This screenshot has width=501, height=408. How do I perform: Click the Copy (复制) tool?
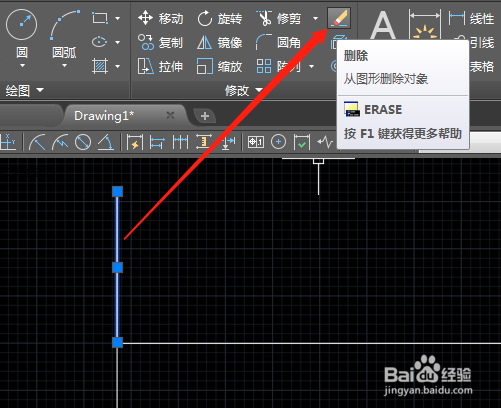[x=161, y=42]
